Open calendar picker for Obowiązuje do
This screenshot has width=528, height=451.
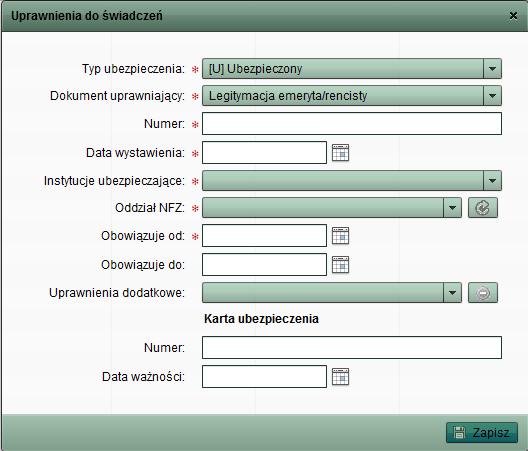click(x=340, y=264)
